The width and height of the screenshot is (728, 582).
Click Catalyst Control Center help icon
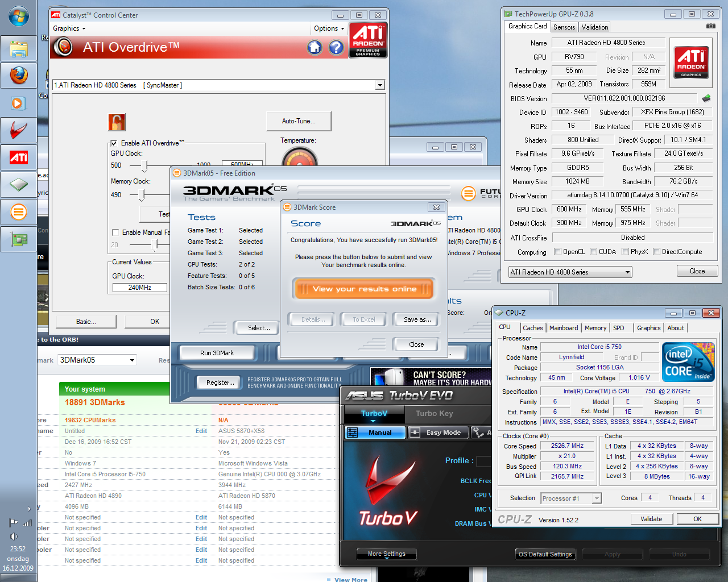tap(336, 47)
